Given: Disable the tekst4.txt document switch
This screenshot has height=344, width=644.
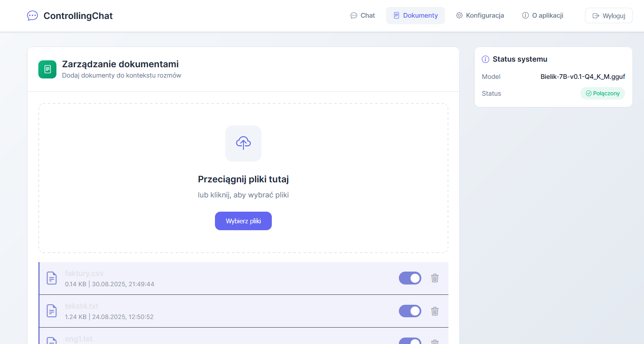Looking at the screenshot, I should pos(410,311).
